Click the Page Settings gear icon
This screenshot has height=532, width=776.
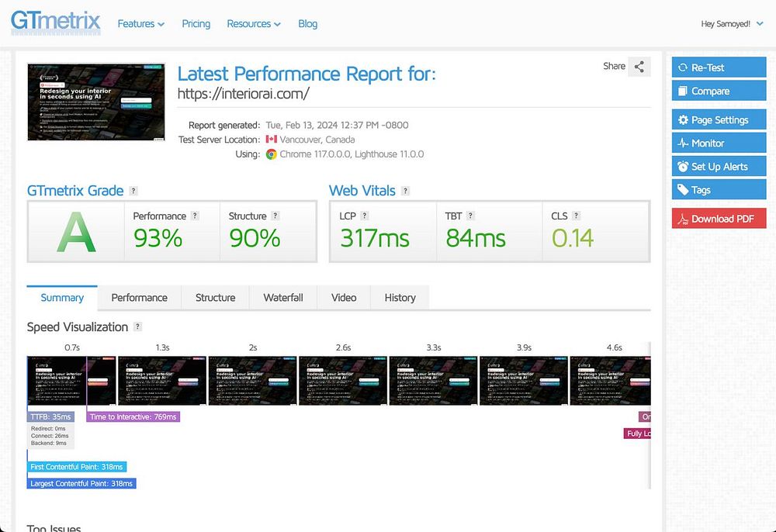[x=683, y=119]
